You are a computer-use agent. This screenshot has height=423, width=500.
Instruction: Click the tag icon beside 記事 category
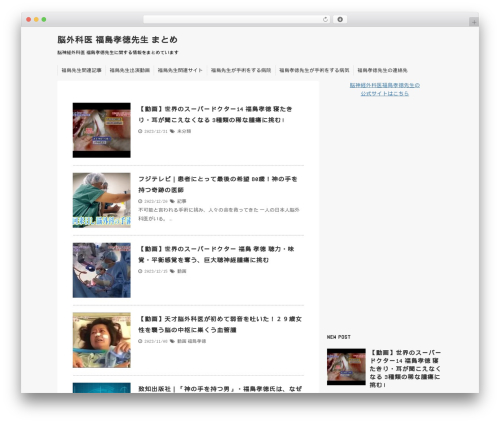pyautogui.click(x=172, y=201)
